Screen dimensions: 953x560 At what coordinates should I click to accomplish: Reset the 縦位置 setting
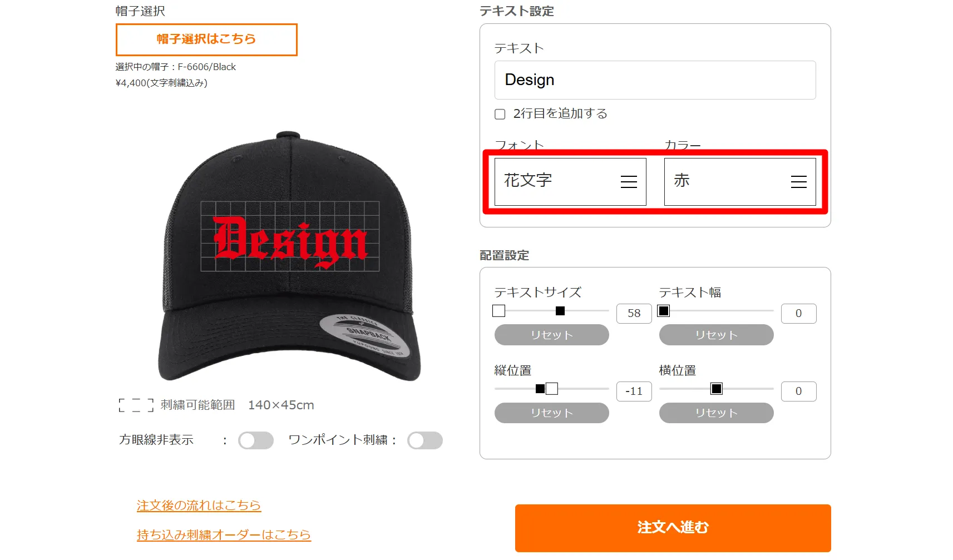tap(551, 413)
